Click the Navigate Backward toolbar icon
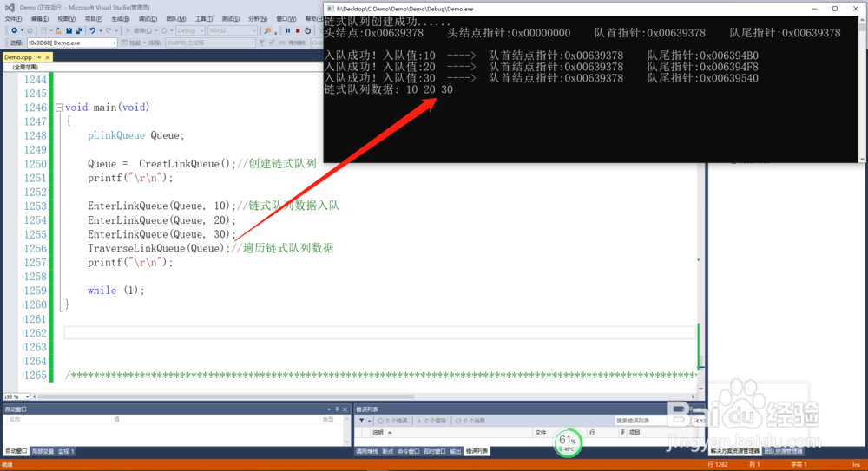Image resolution: width=868 pixels, height=471 pixels. tap(15, 30)
